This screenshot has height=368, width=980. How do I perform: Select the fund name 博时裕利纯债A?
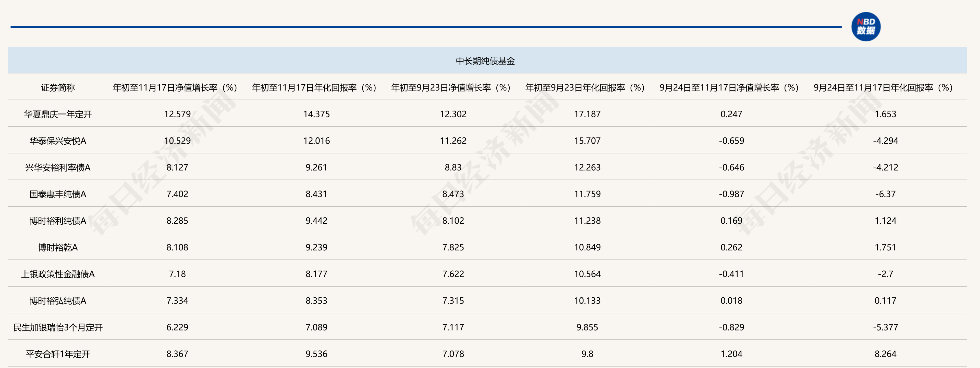[58, 221]
